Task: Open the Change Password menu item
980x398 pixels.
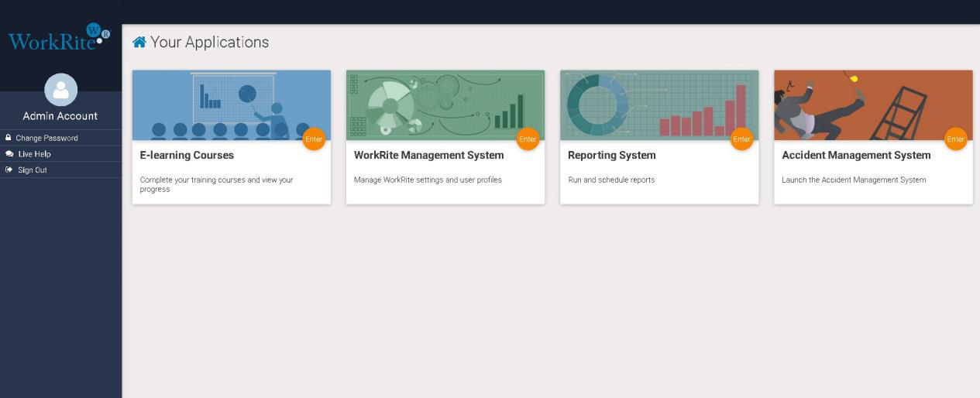Action: pos(46,138)
